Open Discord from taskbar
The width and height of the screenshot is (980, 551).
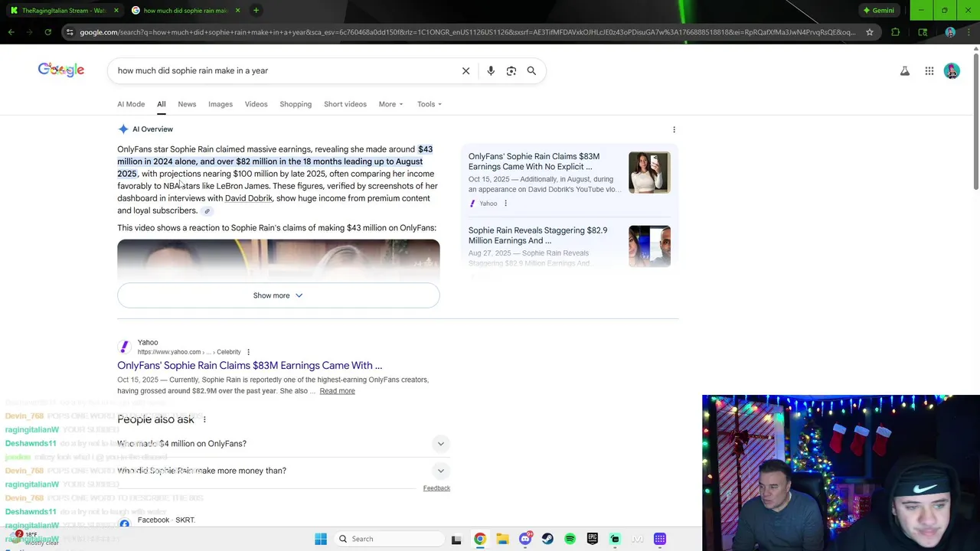click(x=525, y=539)
